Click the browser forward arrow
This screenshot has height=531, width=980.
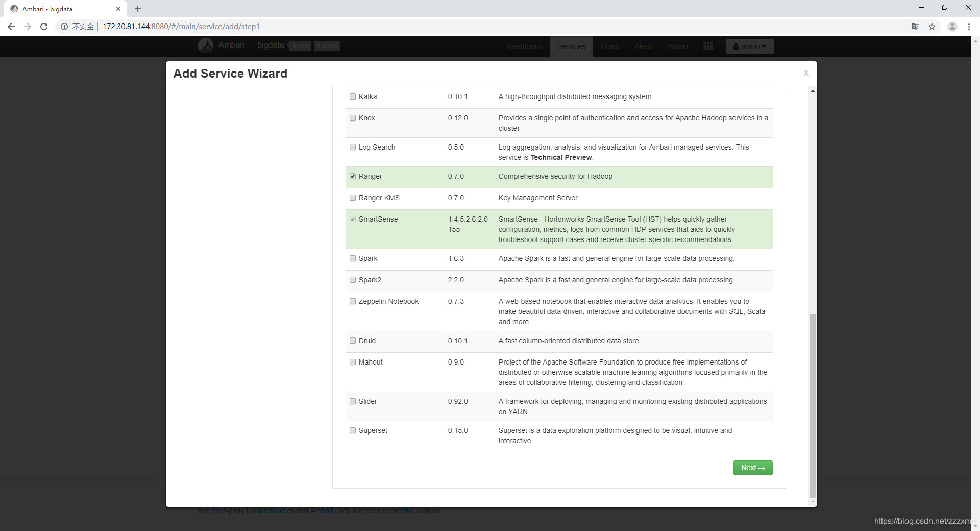pyautogui.click(x=28, y=27)
